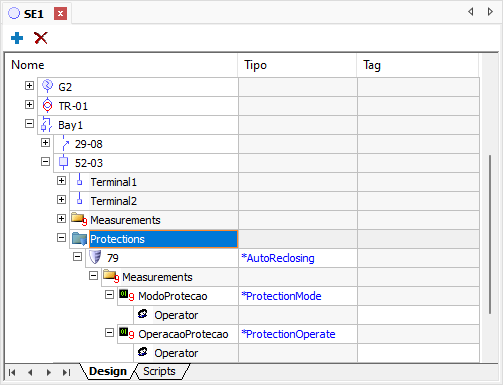Click the Operator icon under OperacaoProtecao
Image resolution: width=503 pixels, height=385 pixels.
143,351
